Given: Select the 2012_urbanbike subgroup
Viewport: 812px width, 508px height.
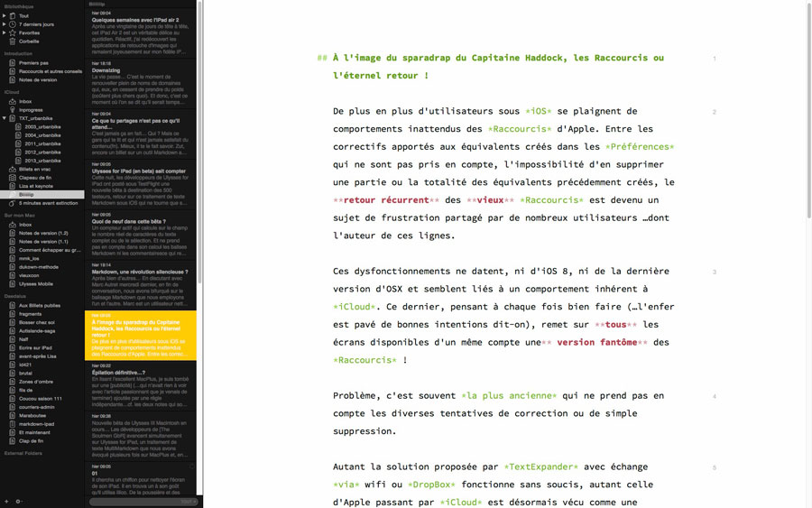Looking at the screenshot, I should (x=43, y=152).
